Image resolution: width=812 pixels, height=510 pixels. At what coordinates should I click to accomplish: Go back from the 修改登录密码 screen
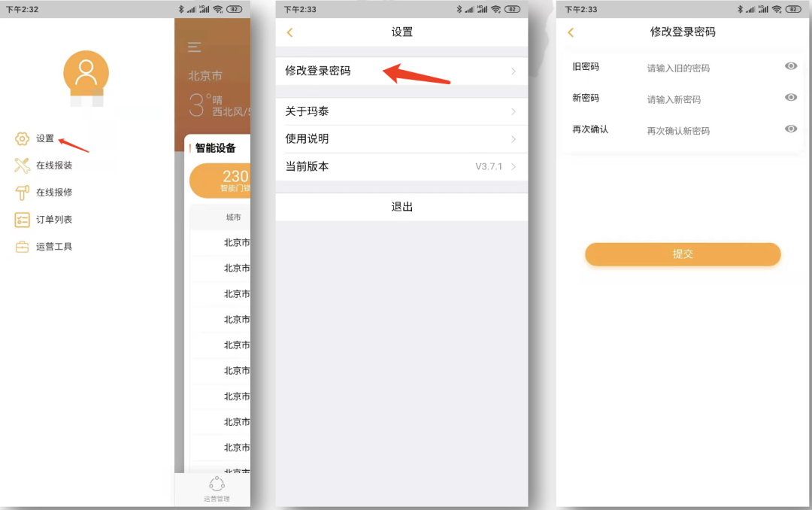coord(571,32)
